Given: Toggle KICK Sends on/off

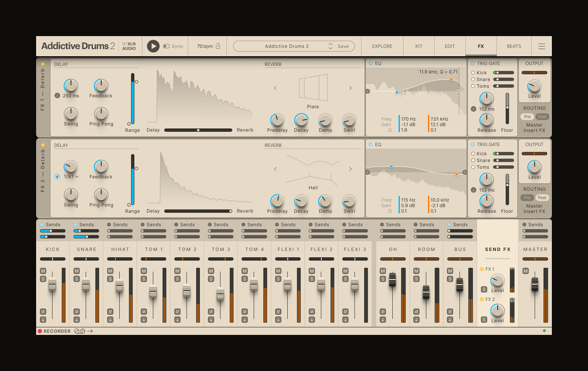Looking at the screenshot, I should coord(42,225).
